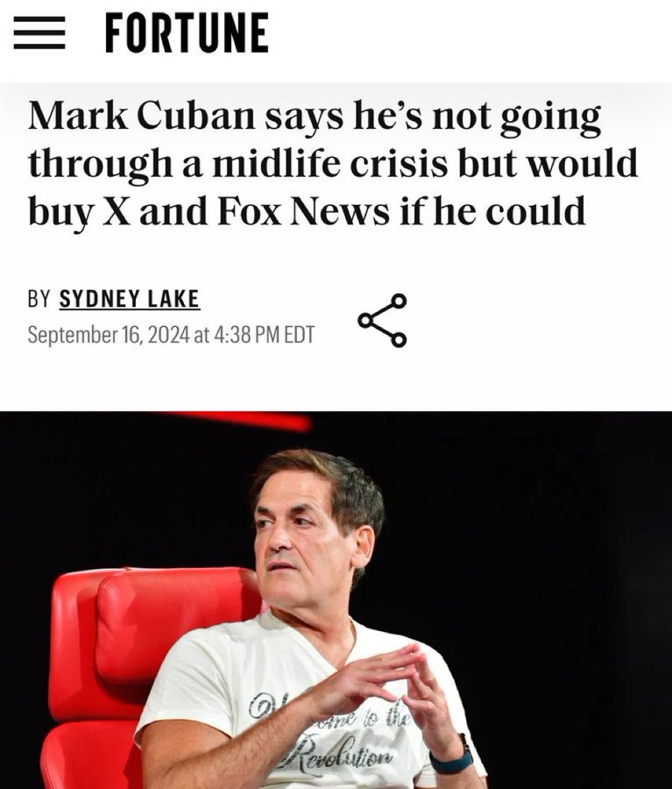Click the FORTUNE logo
Image resolution: width=672 pixels, height=789 pixels.
[187, 33]
